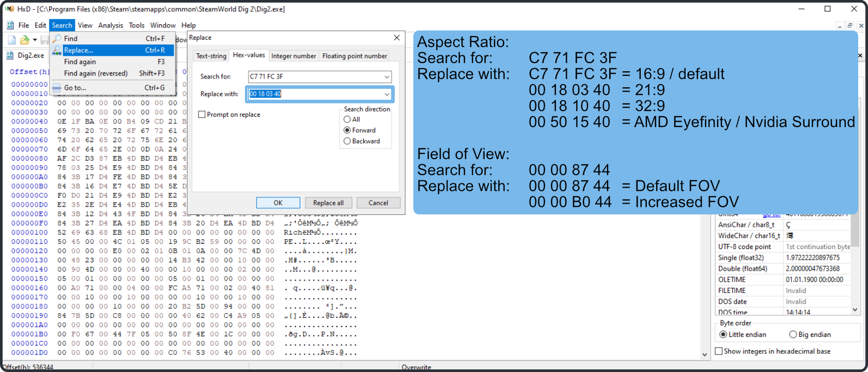Click the UTF-8 code point row label
Image resolution: width=868 pixels, height=372 pixels.
point(745,247)
